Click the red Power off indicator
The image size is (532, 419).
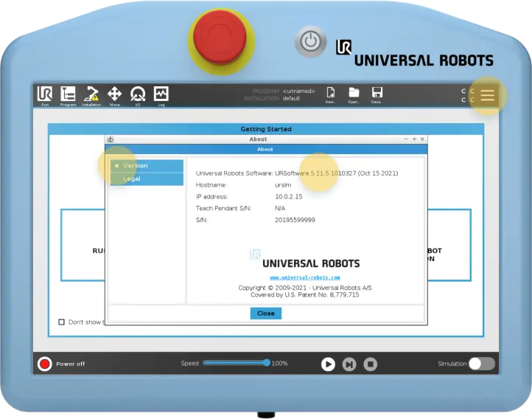[x=45, y=364]
